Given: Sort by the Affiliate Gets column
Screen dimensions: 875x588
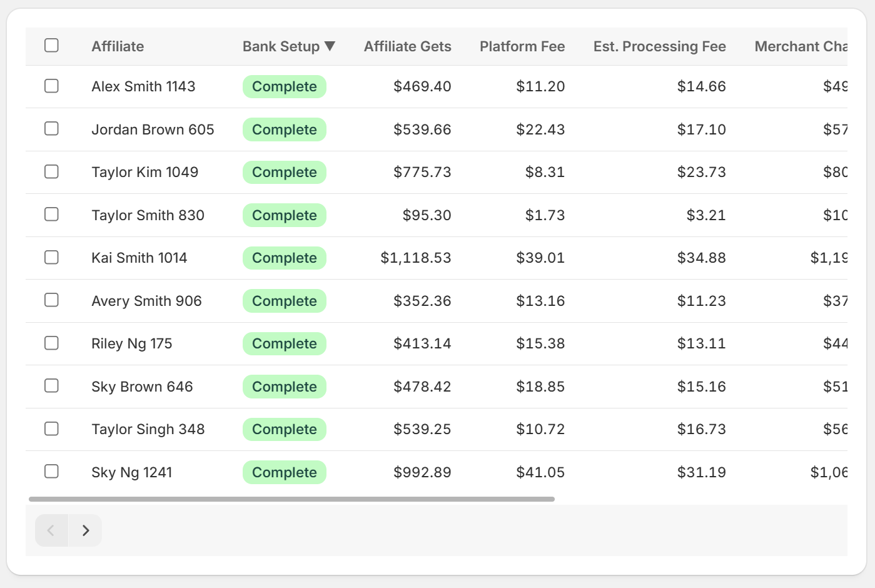Looking at the screenshot, I should 407,46.
